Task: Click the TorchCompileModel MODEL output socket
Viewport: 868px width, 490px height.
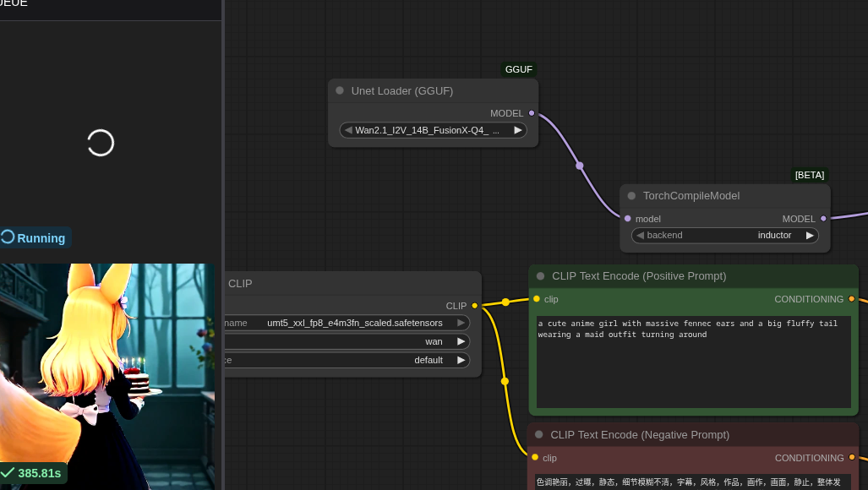Action: tap(823, 219)
